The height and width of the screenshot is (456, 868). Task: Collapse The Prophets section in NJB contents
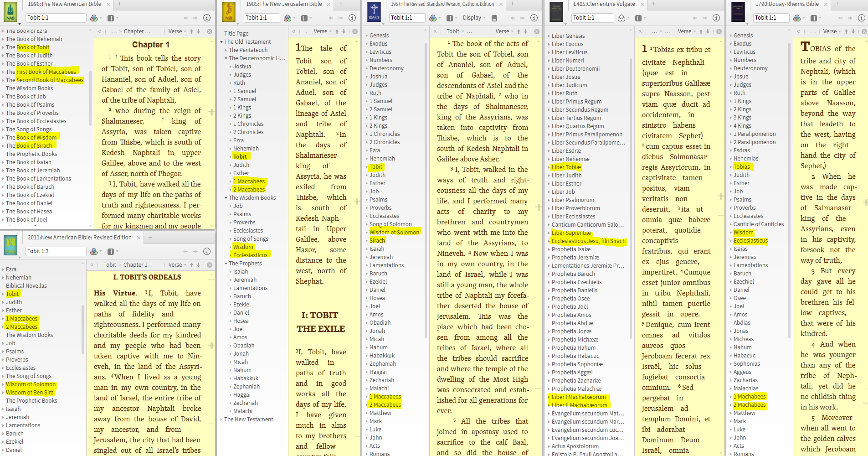pos(226,264)
